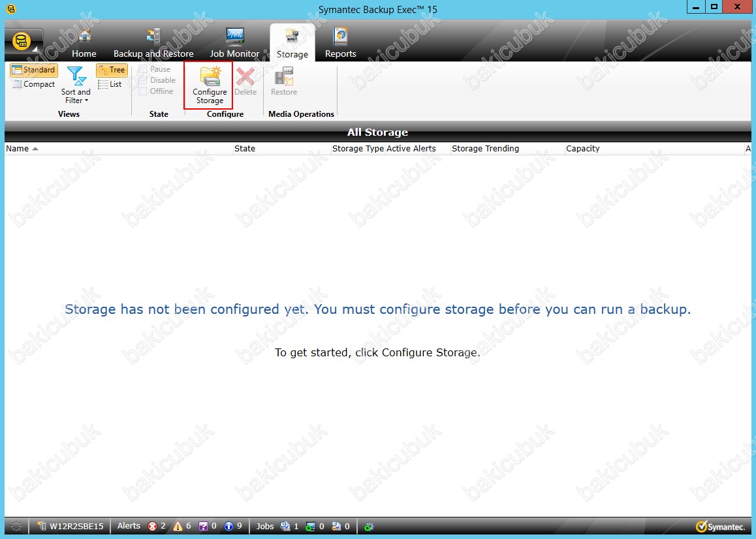Select the Storage tab
Viewport: 756px width, 539px height.
pos(292,43)
